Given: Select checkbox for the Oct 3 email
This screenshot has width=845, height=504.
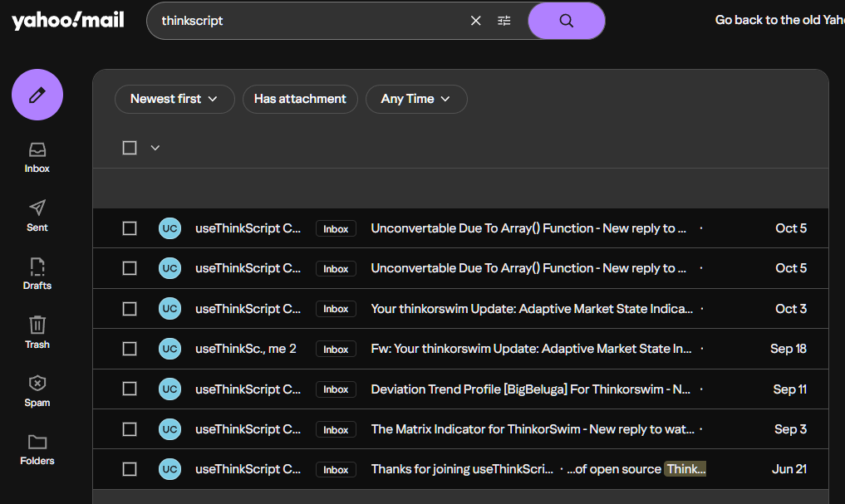Looking at the screenshot, I should pos(130,309).
